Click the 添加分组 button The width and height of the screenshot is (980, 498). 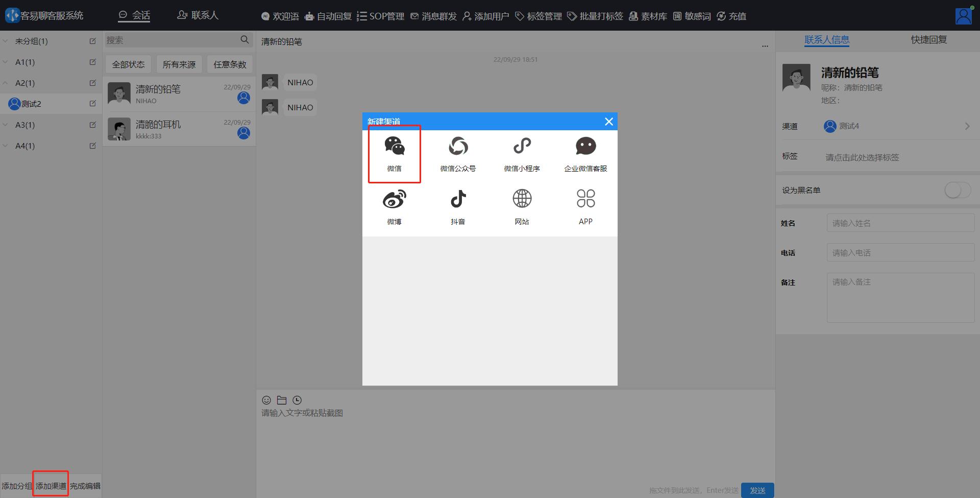coord(17,486)
